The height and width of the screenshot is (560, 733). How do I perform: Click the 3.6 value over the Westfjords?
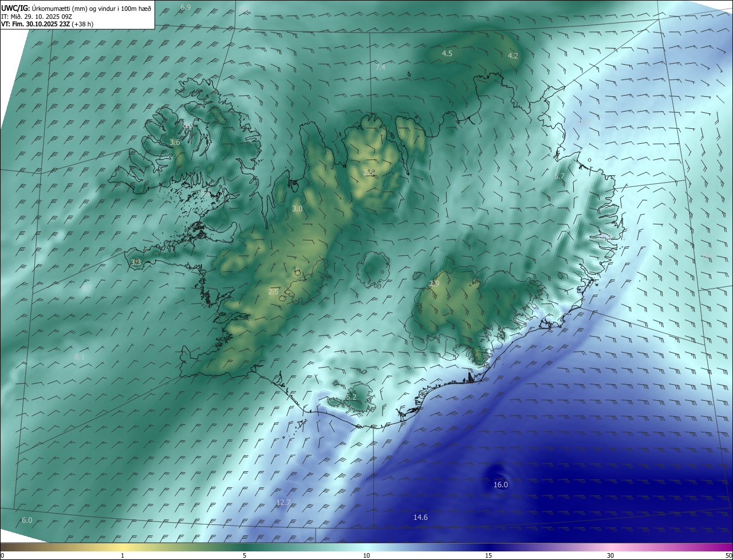pyautogui.click(x=175, y=143)
